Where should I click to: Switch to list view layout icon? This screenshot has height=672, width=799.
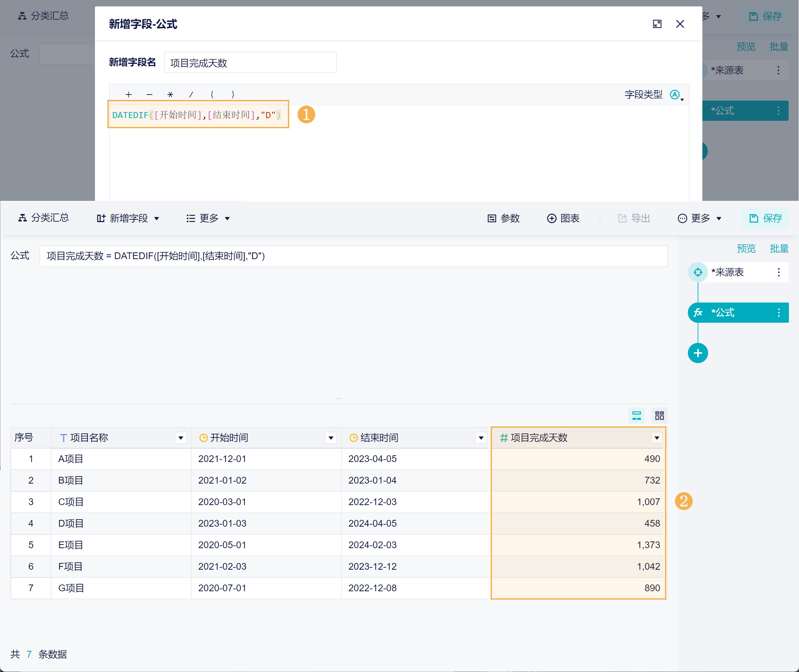(x=636, y=415)
